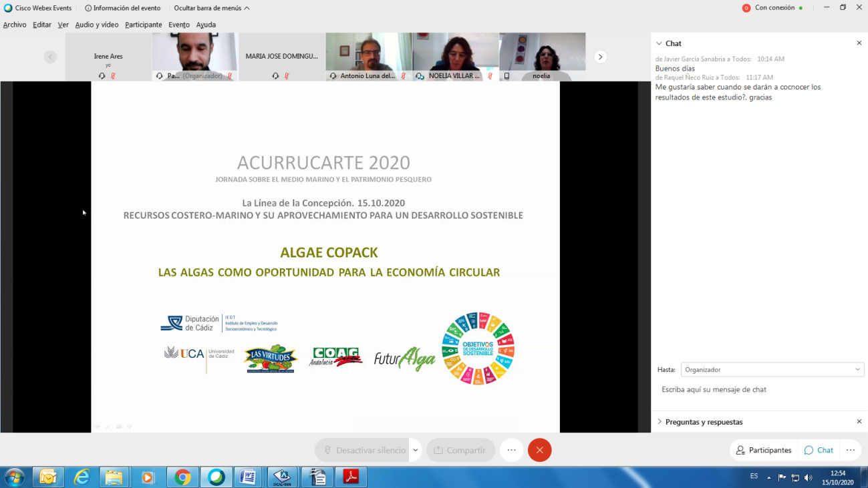Toggle the Desactivar silencio microphone button
This screenshot has height=488, width=868.
click(366, 450)
